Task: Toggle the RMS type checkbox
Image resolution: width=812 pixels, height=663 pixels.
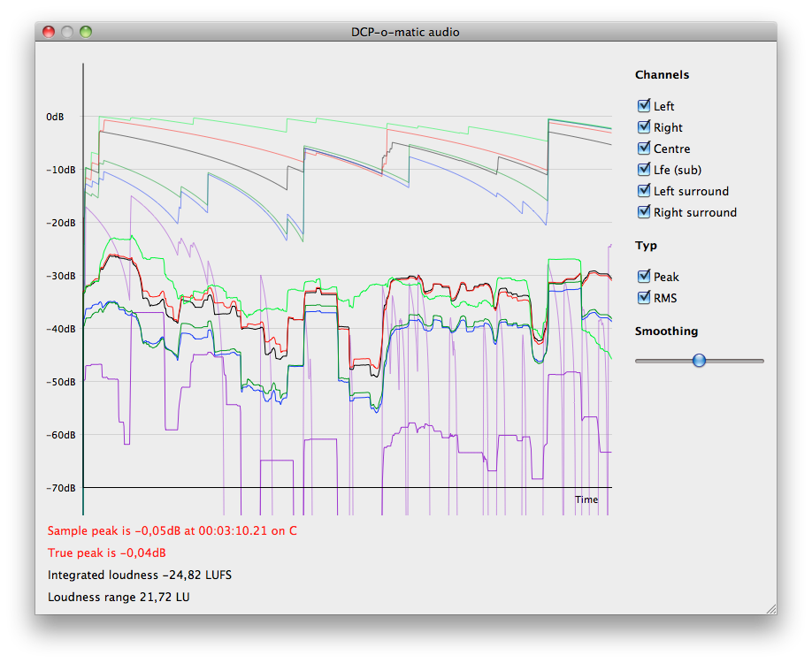Action: (644, 298)
